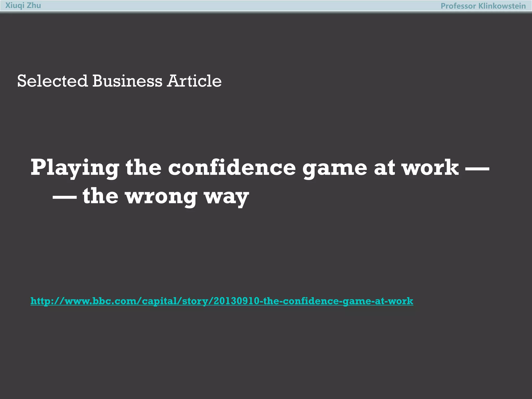Click the word 'Selected' in the heading
This screenshot has height=399, width=532.
pos(52,81)
